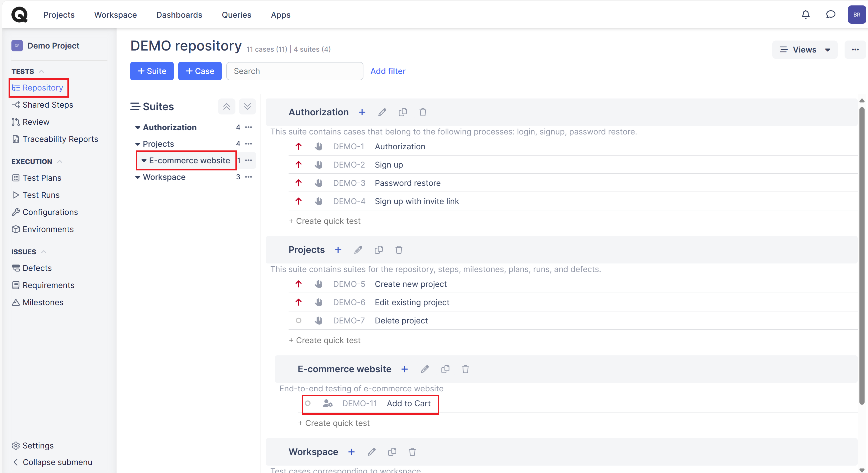Collapse the ISSUES sidebar section
This screenshot has height=473, width=868.
tap(43, 252)
